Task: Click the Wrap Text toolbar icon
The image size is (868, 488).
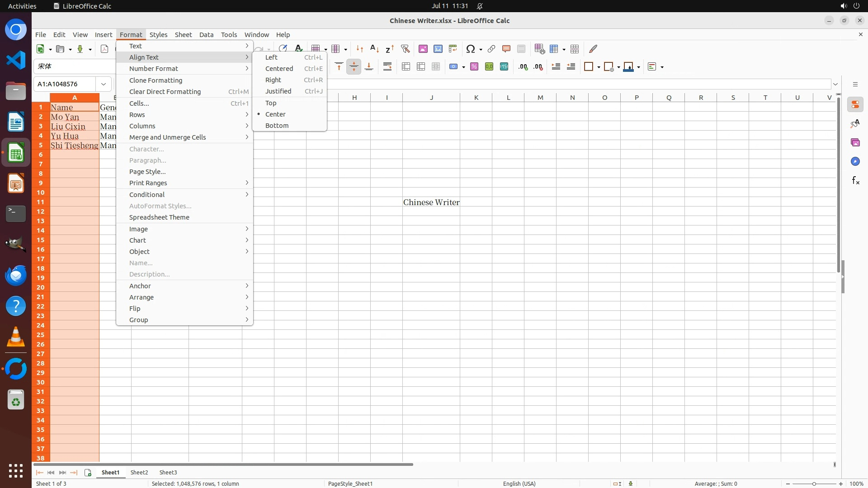Action: [x=387, y=67]
